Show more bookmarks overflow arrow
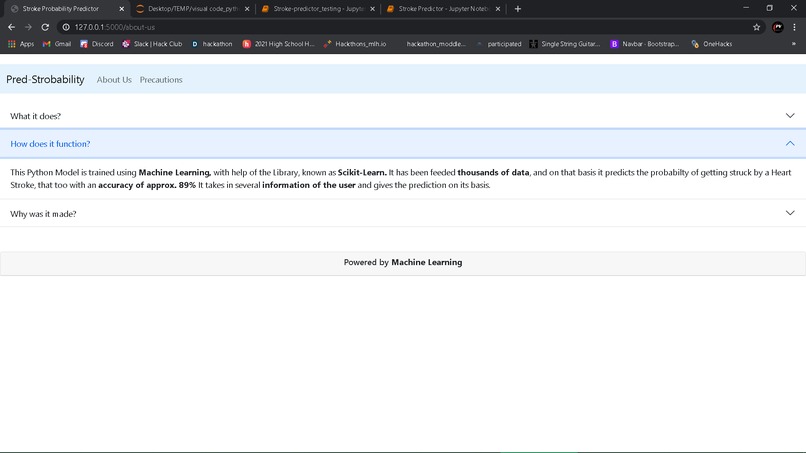 click(794, 44)
